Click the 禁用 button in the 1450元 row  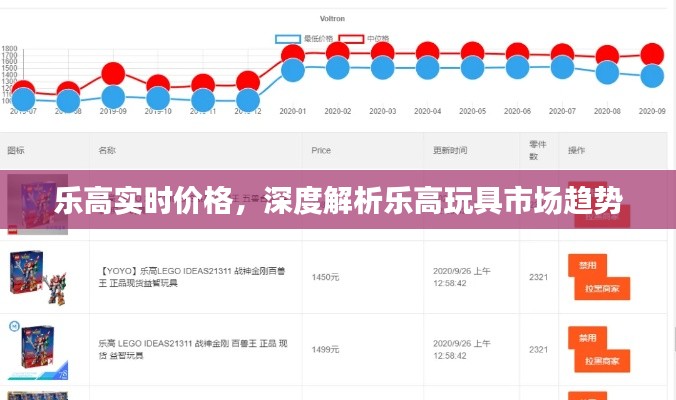click(588, 265)
